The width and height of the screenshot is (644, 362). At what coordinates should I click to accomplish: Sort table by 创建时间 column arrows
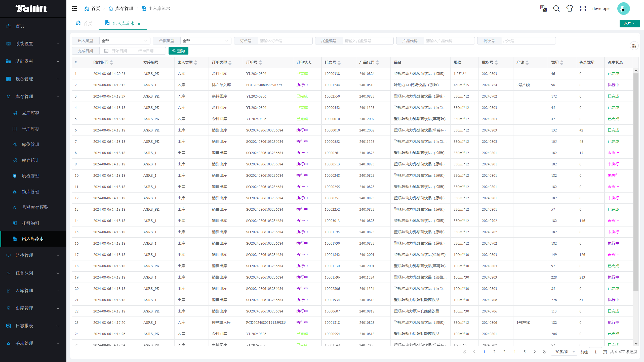[x=111, y=62]
